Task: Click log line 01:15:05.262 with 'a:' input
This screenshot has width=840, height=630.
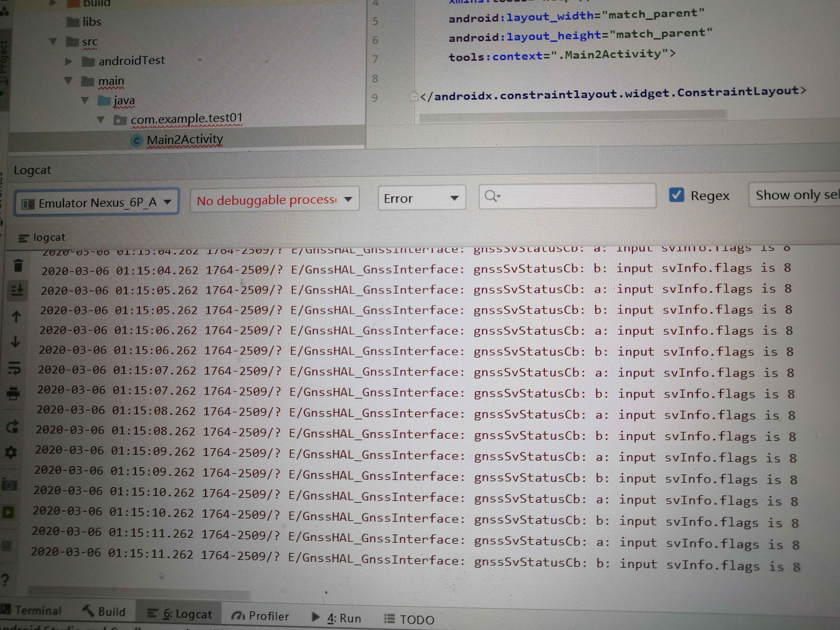Action: [416, 289]
